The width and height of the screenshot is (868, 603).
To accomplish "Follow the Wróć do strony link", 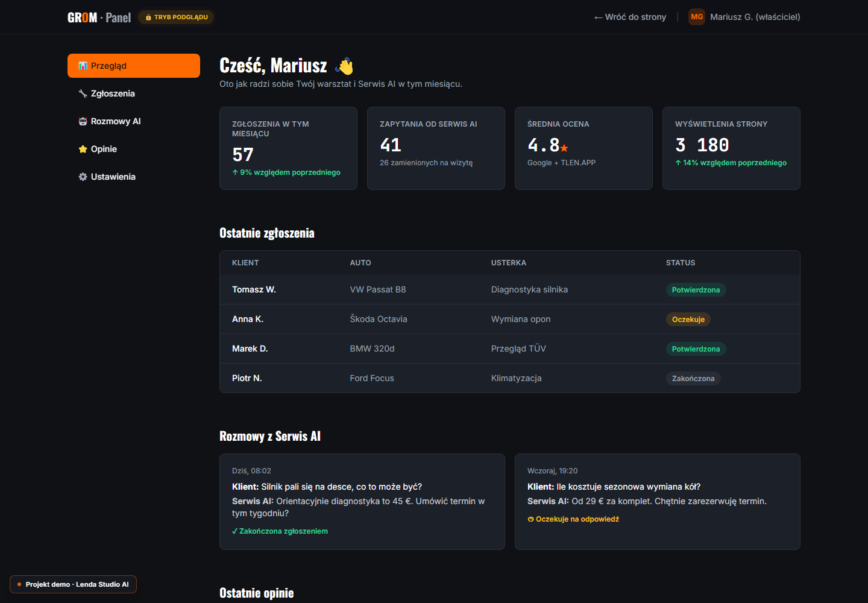I will [630, 17].
